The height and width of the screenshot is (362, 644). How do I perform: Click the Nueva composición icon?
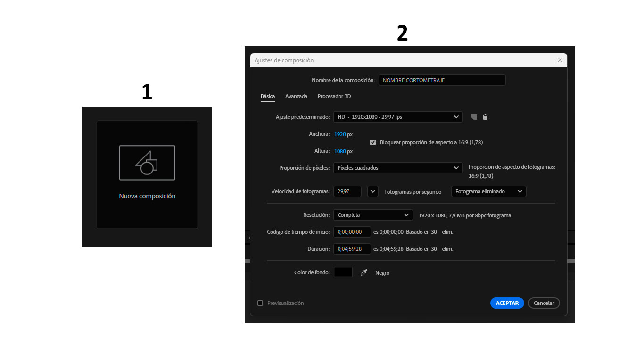click(147, 163)
